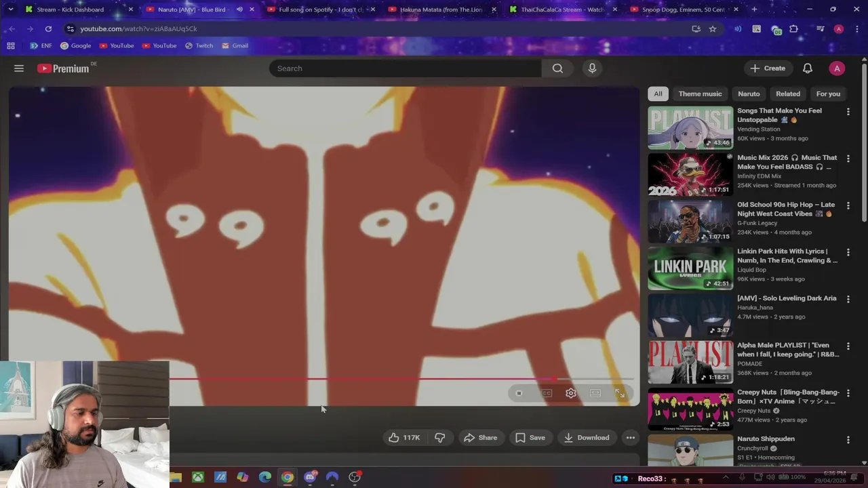868x488 pixels.
Task: Go to the YouTube Premium home logo
Action: coord(63,68)
